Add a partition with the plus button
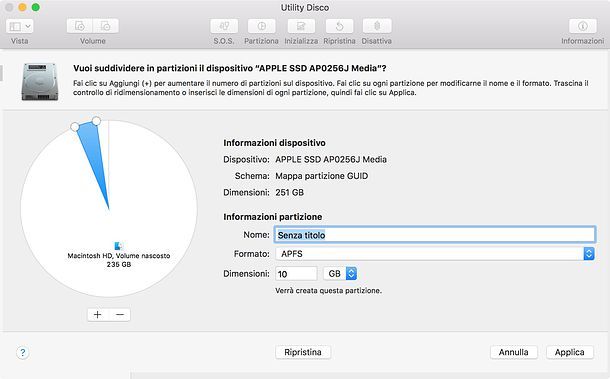Viewport: 610px width, 379px height. coord(98,314)
